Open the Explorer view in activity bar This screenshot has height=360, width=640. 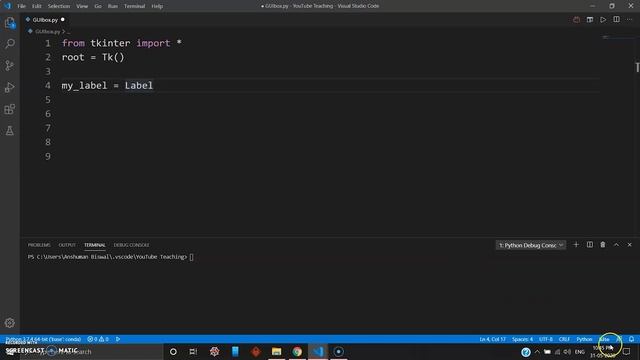10,23
